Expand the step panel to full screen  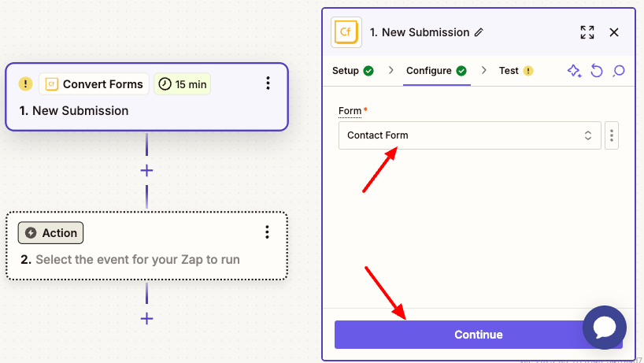(587, 32)
